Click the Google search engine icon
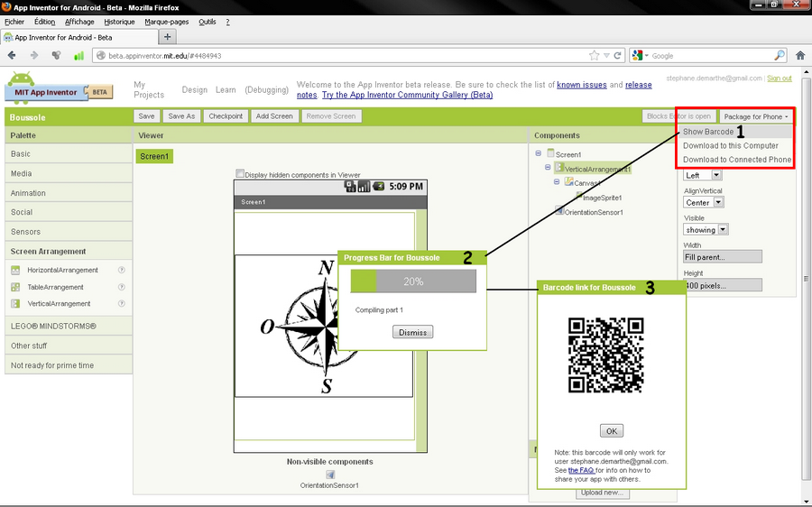The width and height of the screenshot is (812, 507). point(637,55)
